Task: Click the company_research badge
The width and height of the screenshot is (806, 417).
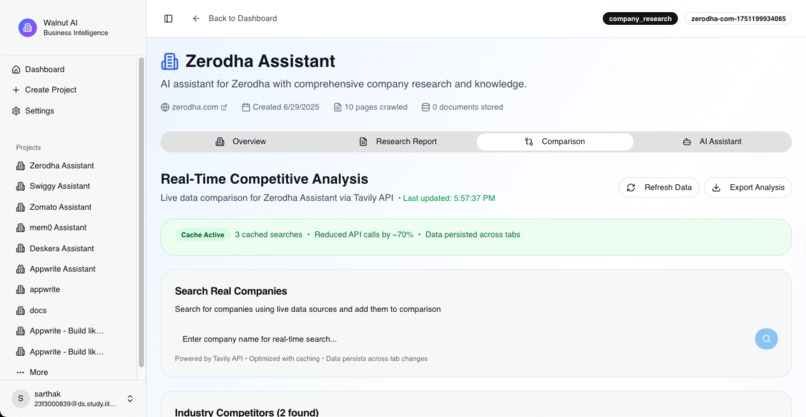Action: (x=640, y=19)
